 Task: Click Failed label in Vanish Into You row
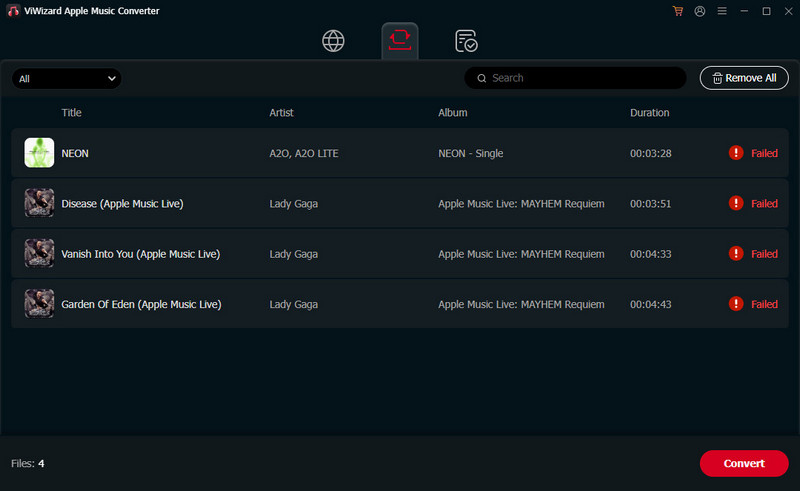point(764,254)
